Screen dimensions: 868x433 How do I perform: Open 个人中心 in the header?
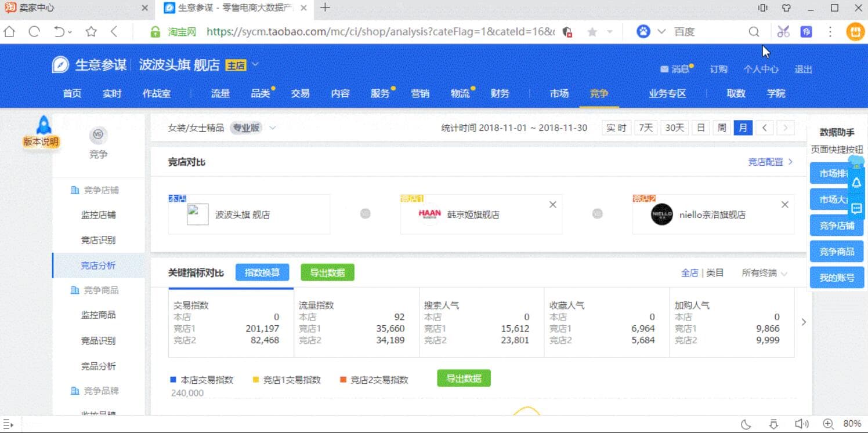pyautogui.click(x=761, y=70)
